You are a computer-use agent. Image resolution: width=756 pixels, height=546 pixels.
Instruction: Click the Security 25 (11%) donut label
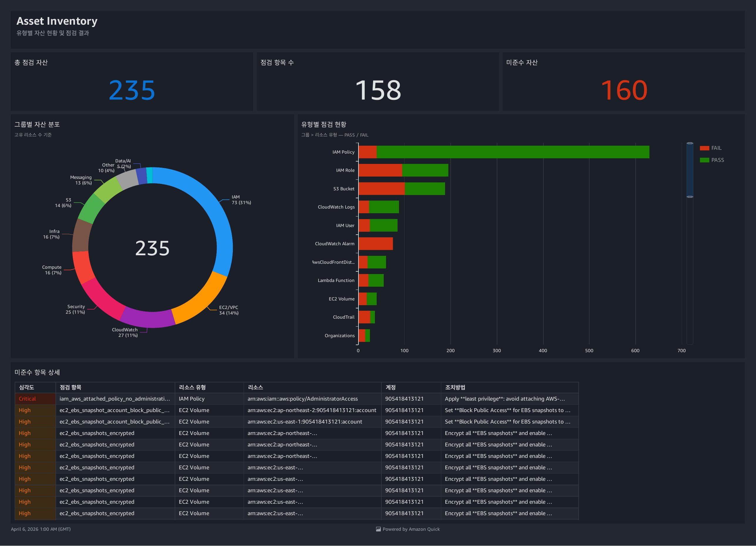click(75, 309)
